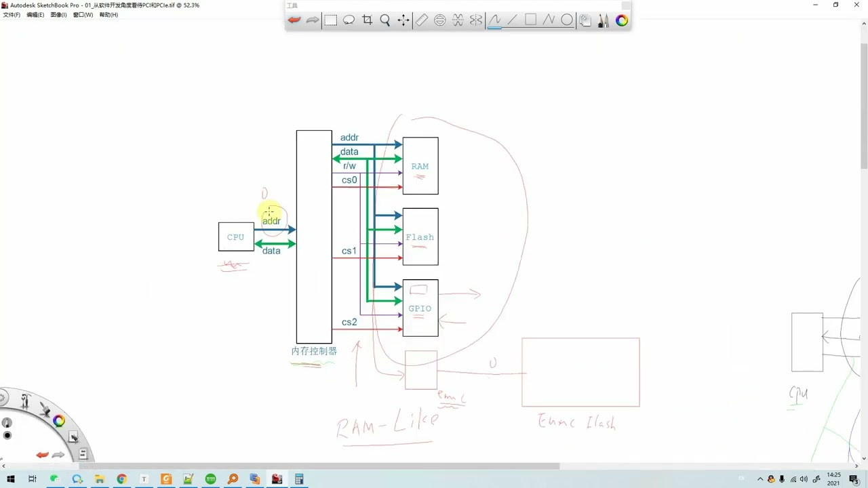This screenshot has width=868, height=488.
Task: Open the Windows Start menu
Action: pyautogui.click(x=11, y=479)
